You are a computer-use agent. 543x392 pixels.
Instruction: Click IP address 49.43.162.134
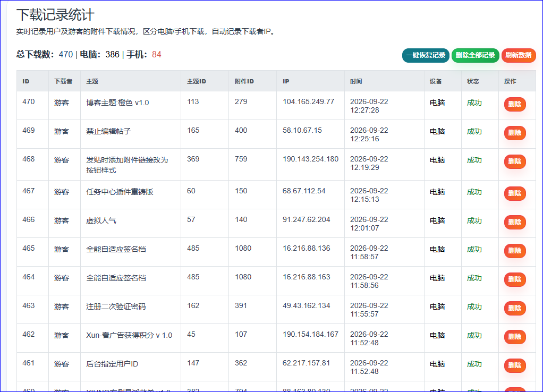click(306, 306)
